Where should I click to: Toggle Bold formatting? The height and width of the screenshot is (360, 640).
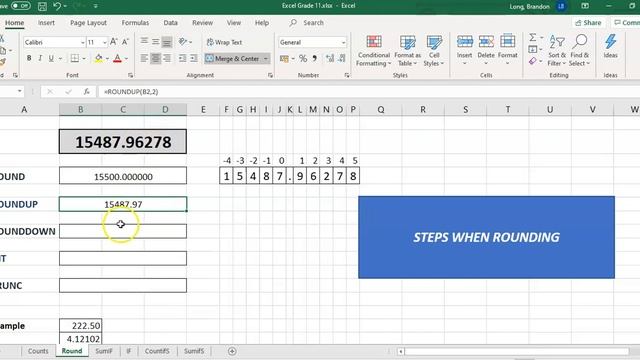point(29,58)
